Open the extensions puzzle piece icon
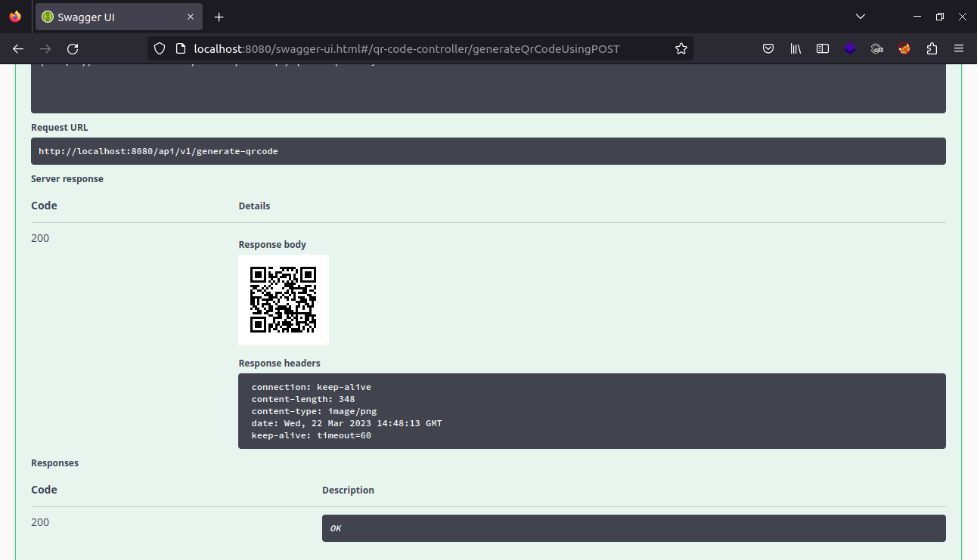The image size is (977, 560). tap(932, 48)
